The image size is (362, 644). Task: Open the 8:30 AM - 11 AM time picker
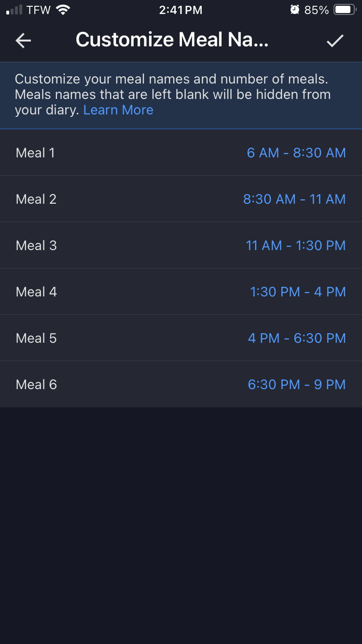[294, 199]
